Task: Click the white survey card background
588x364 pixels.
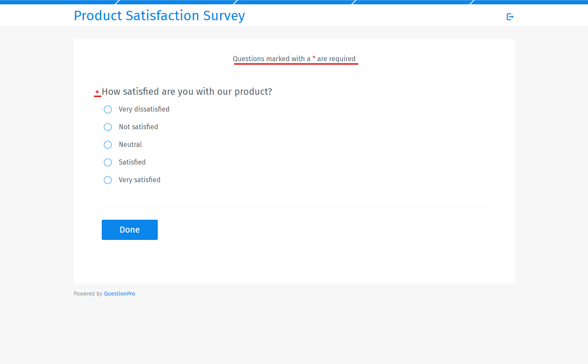Action: (x=345, y=258)
